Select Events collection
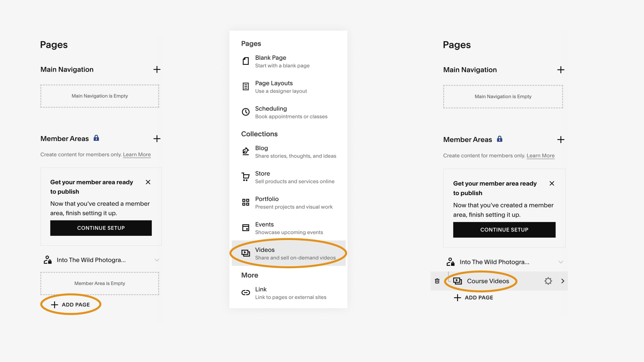The height and width of the screenshot is (362, 644). coord(288,228)
